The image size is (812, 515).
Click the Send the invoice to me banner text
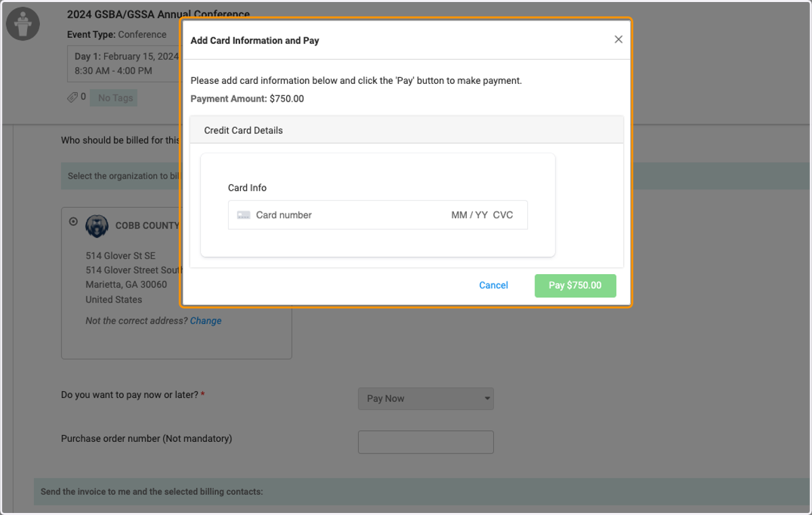point(152,492)
